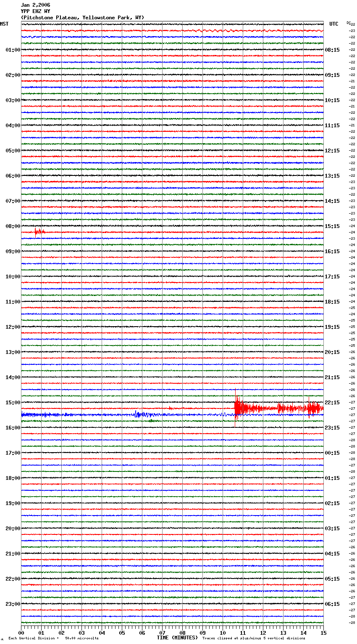Click the 13 minute axis tick label
The image size is (357, 644).
coord(283,633)
